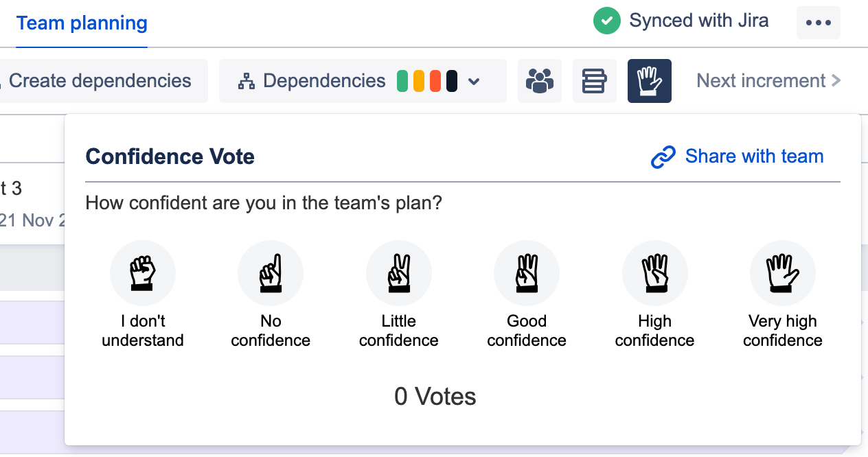Click the Share with team link
Screen dimensions: 868x457
point(754,156)
